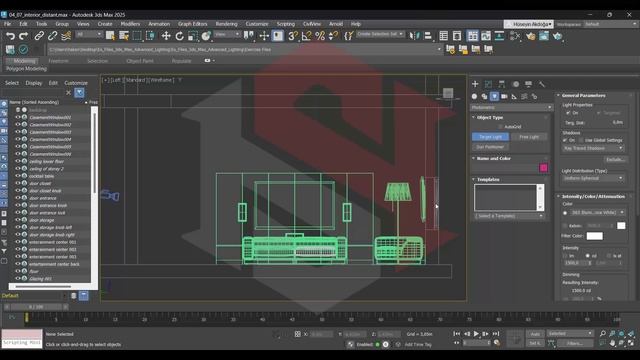The height and width of the screenshot is (360, 640).
Task: Open the Create panel plus tab
Action: (475, 84)
